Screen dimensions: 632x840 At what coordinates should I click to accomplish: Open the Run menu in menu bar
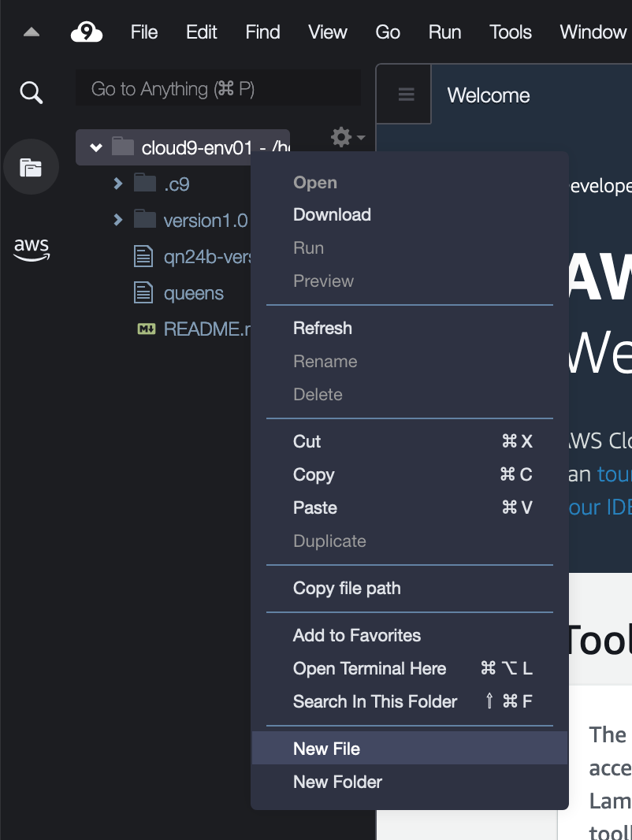444,32
